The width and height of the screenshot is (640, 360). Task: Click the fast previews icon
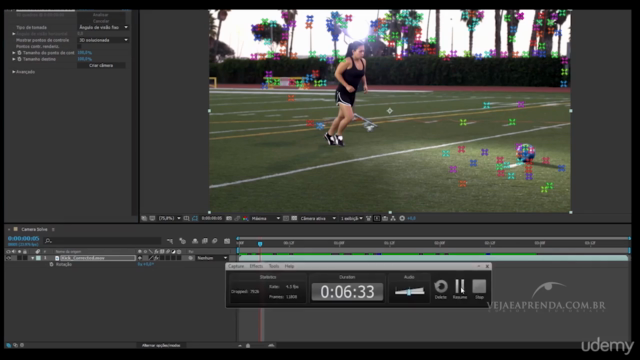(377, 218)
